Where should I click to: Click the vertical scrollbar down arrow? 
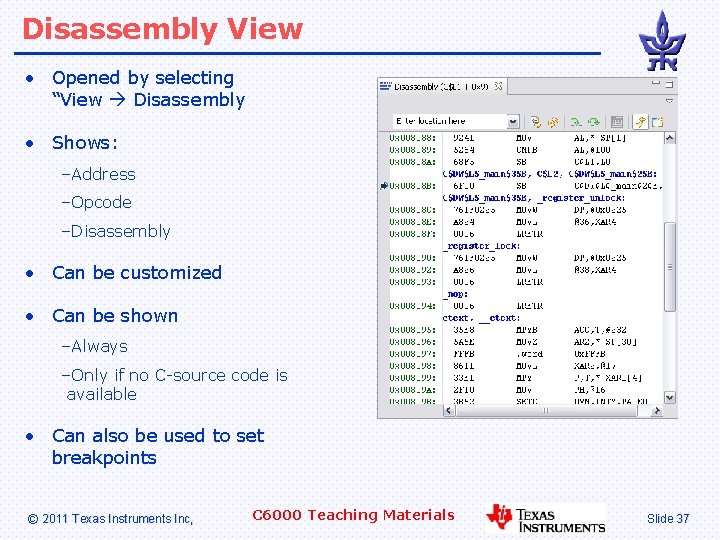point(670,398)
